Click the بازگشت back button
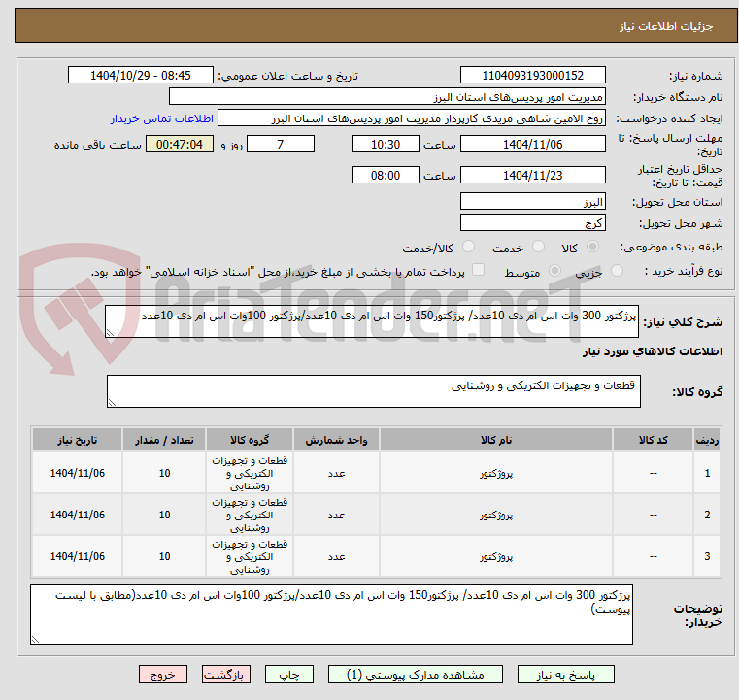This screenshot has width=739, height=700. 225,674
